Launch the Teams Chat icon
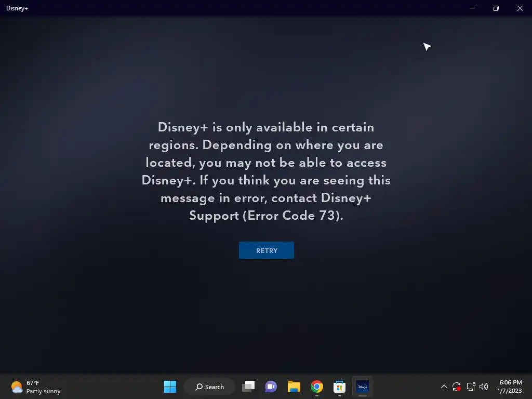 [x=271, y=387]
